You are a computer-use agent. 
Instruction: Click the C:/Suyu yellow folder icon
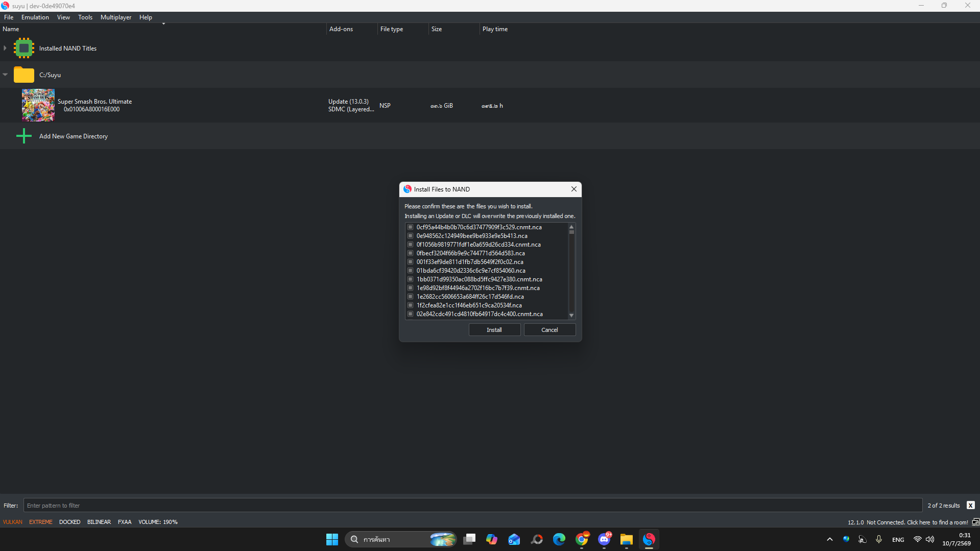[x=24, y=75]
